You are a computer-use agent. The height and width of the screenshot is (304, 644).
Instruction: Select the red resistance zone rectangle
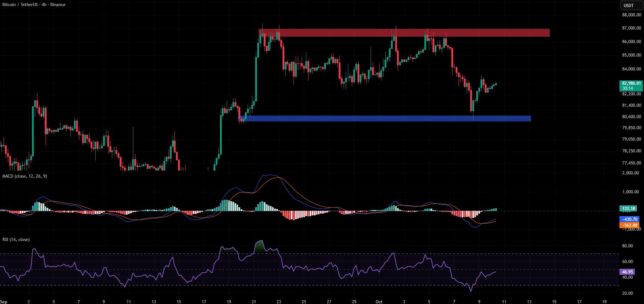(x=404, y=33)
